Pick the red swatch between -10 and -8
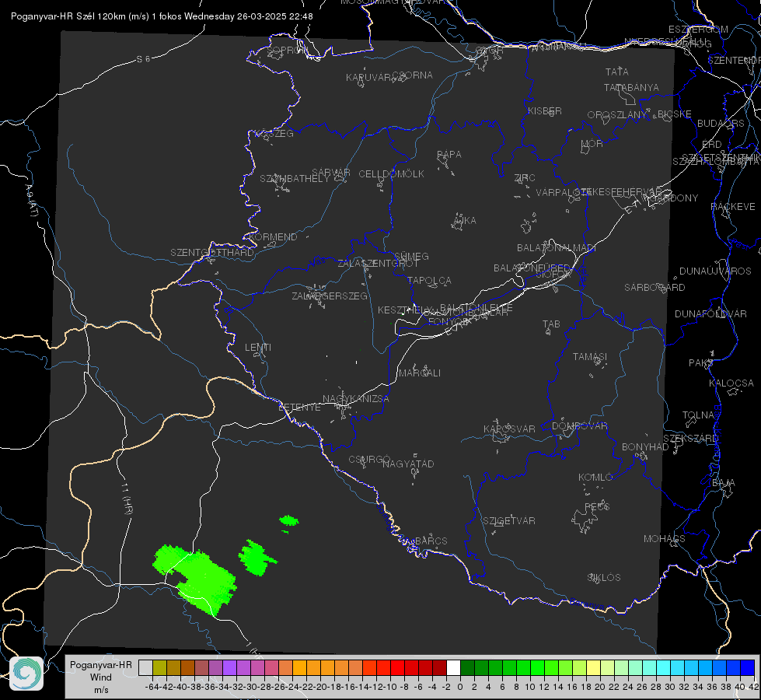 pyautogui.click(x=397, y=667)
